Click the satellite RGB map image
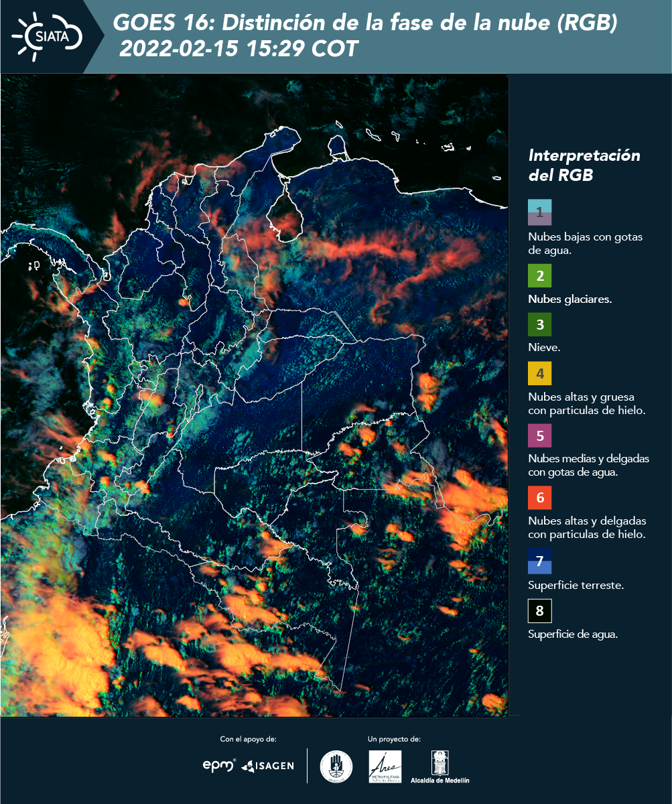 coord(255,395)
